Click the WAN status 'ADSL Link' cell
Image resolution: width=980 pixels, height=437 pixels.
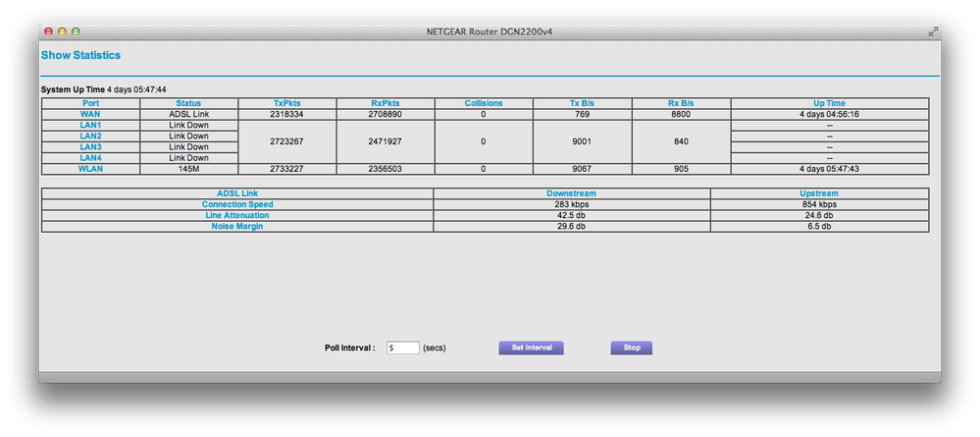[x=188, y=115]
